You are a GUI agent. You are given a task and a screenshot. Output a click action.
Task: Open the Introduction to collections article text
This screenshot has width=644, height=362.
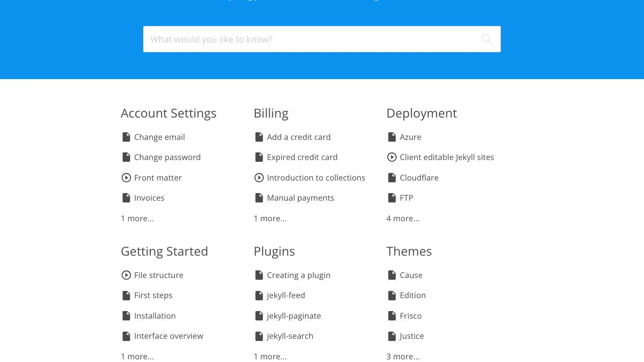(316, 178)
